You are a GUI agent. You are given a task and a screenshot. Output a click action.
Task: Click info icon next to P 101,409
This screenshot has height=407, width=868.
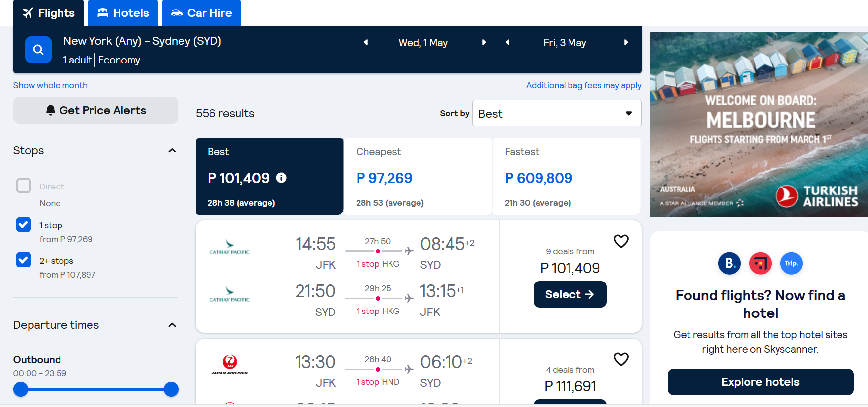tap(281, 178)
